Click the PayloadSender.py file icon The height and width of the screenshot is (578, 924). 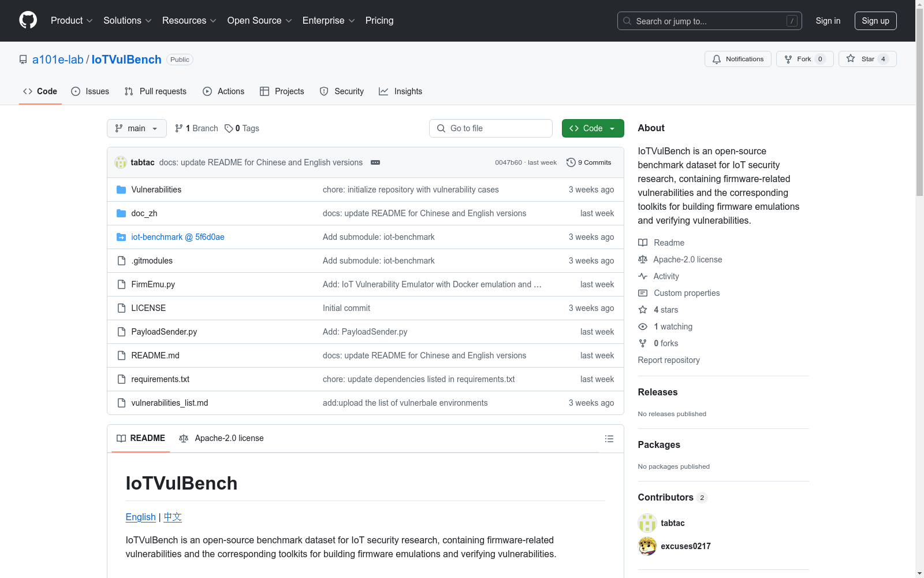click(121, 332)
